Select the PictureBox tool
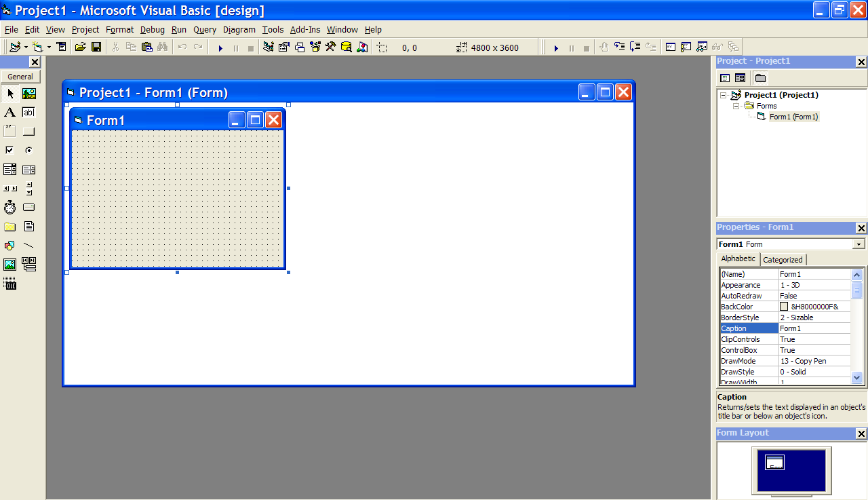868x500 pixels. pos(28,93)
